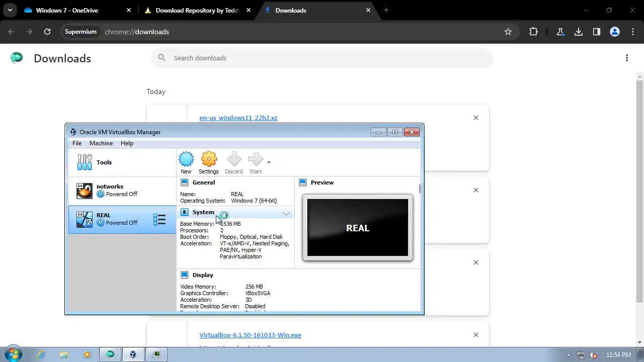The image size is (644, 362).
Task: Collapse the System section chevron
Action: tap(286, 213)
